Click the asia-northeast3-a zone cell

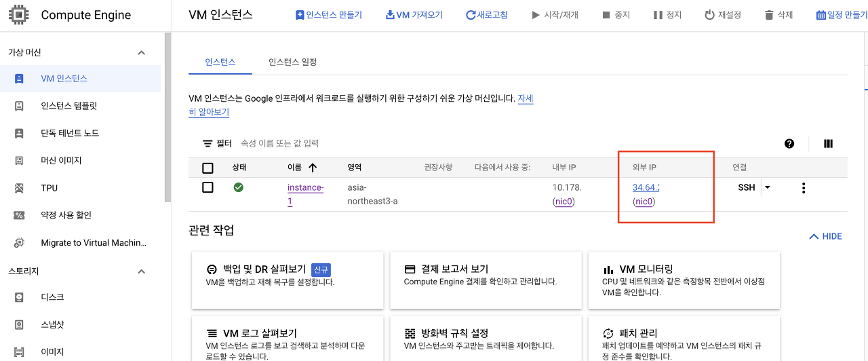point(372,194)
